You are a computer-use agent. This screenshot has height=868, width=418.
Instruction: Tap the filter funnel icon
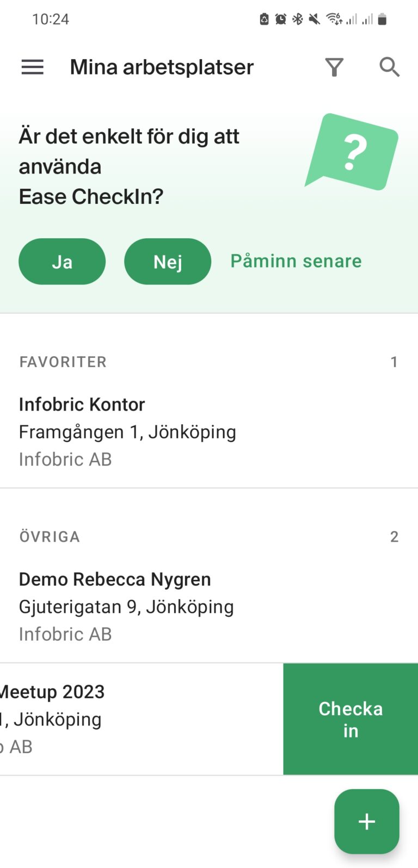tap(334, 67)
